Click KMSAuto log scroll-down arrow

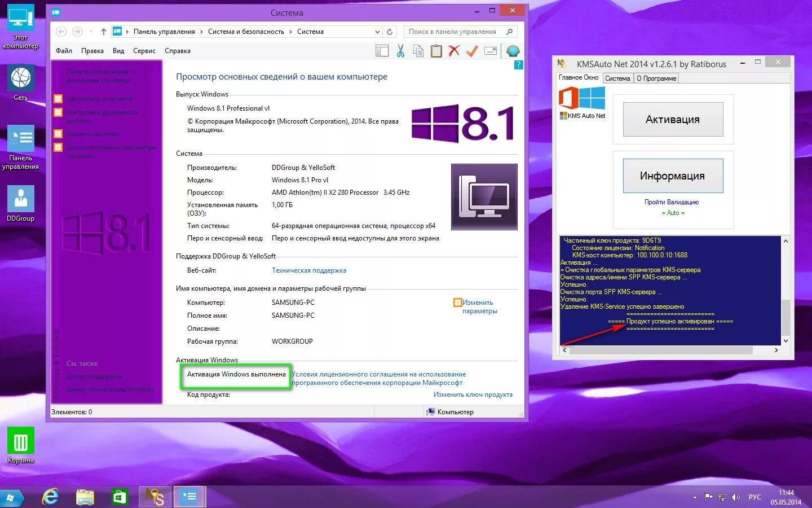click(785, 341)
